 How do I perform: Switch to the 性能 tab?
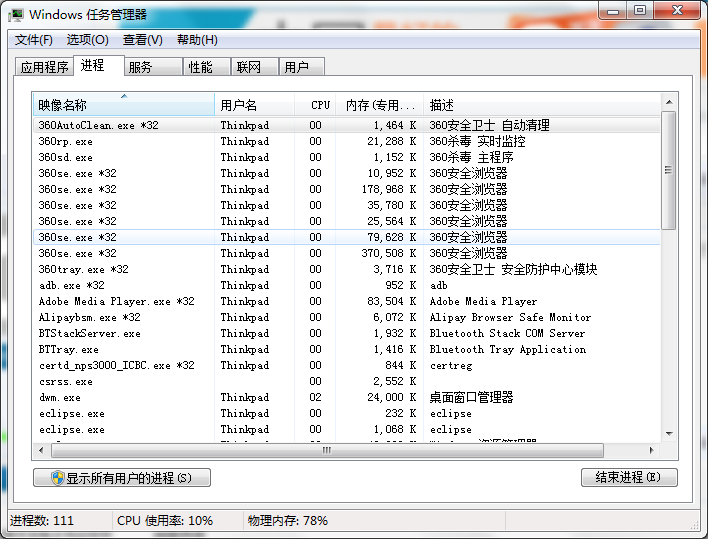(x=207, y=67)
